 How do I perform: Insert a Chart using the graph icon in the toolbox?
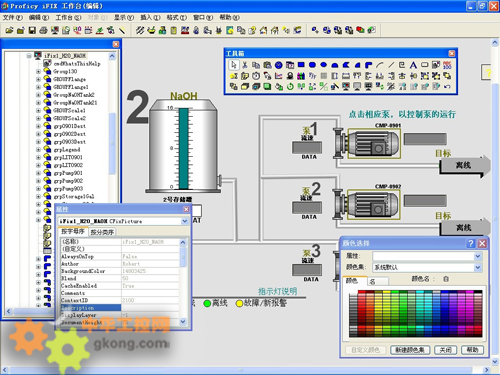tap(278, 76)
